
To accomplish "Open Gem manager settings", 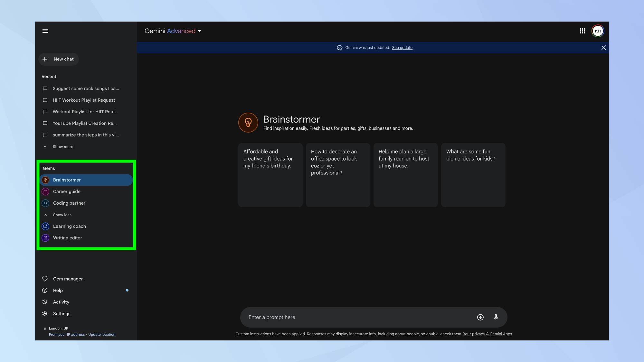I will pyautogui.click(x=68, y=279).
